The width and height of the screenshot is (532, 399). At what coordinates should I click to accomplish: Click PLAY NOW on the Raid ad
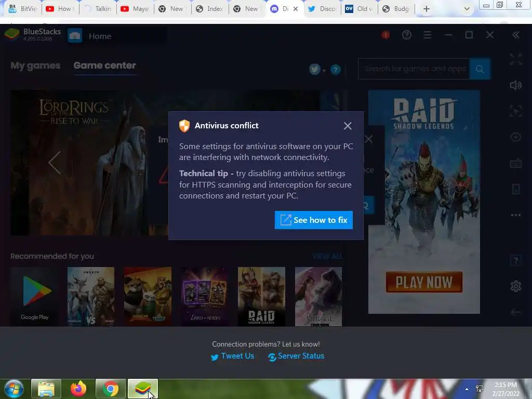(x=424, y=282)
